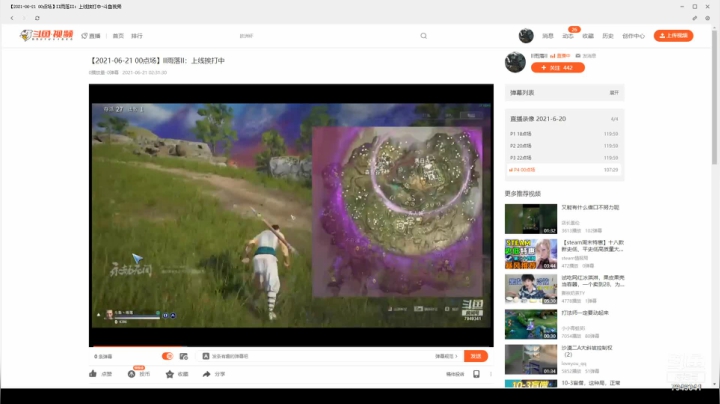The image size is (720, 404).
Task: Open the vertical dots more menu
Action: 490,374
